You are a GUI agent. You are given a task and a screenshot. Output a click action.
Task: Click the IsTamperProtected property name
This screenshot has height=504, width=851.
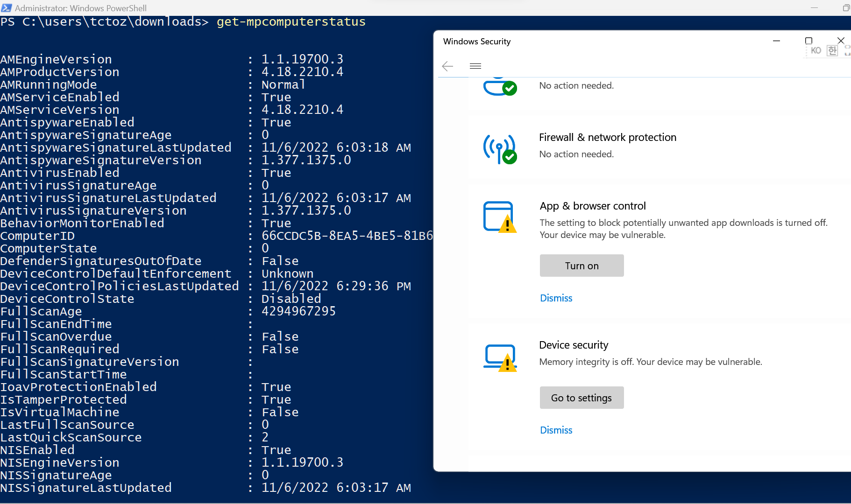pos(64,399)
